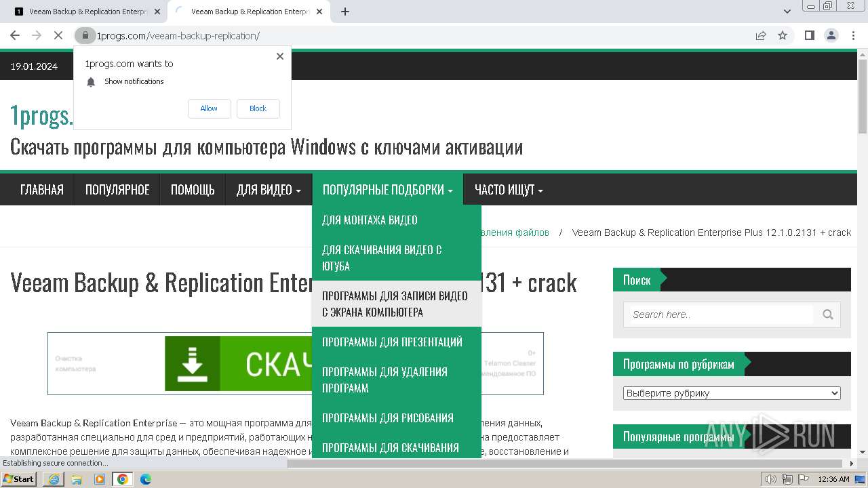Click the 'Поиск' widget header

(x=637, y=280)
